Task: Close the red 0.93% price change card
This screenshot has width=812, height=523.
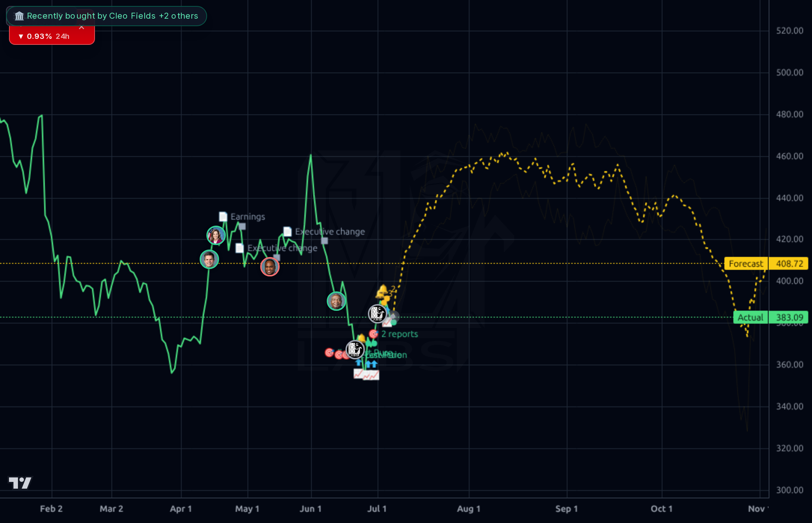Action: point(81,27)
